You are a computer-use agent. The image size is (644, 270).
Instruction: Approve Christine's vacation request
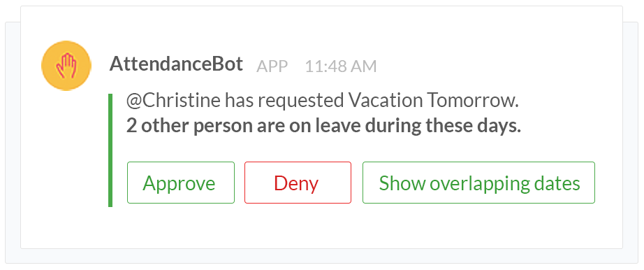(x=181, y=183)
